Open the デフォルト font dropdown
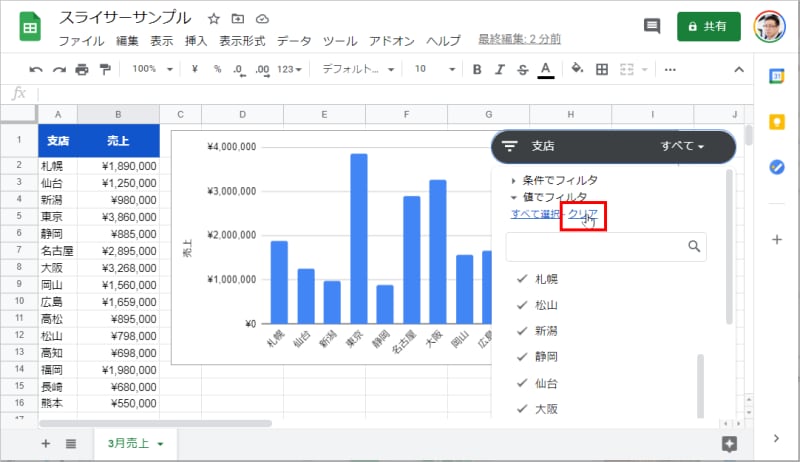 click(358, 69)
